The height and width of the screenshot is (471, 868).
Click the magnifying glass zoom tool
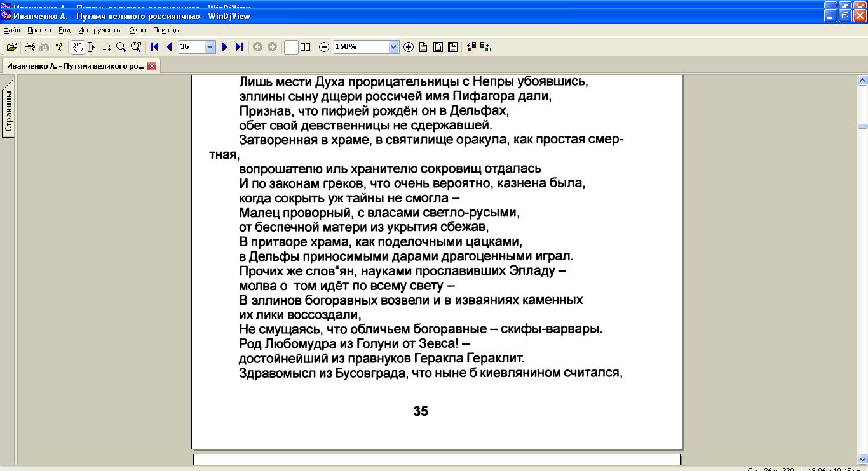pos(121,47)
